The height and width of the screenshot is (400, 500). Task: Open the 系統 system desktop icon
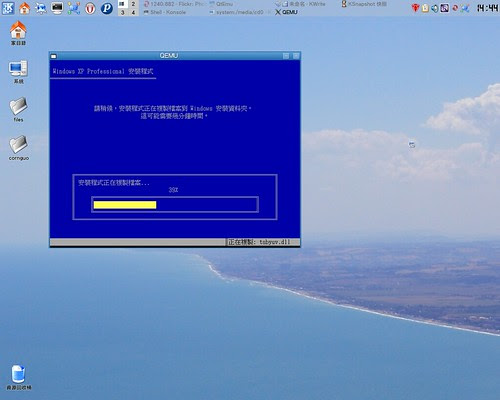pyautogui.click(x=18, y=72)
